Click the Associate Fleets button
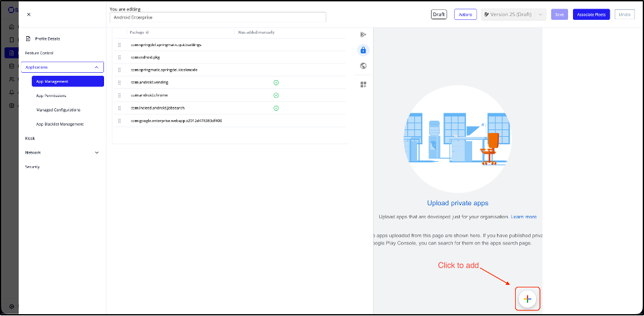Viewport: 644px width, 316px height. point(592,14)
